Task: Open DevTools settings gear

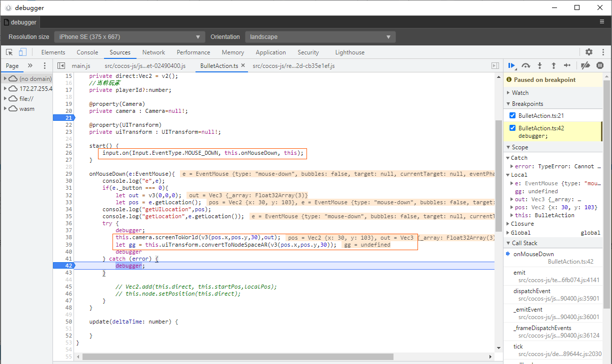Action: (x=589, y=52)
